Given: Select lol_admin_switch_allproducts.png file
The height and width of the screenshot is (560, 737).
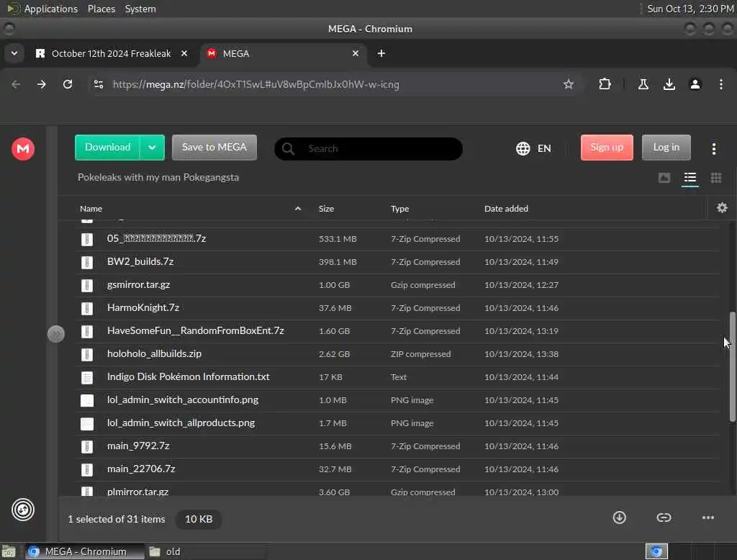Looking at the screenshot, I should point(397,423).
